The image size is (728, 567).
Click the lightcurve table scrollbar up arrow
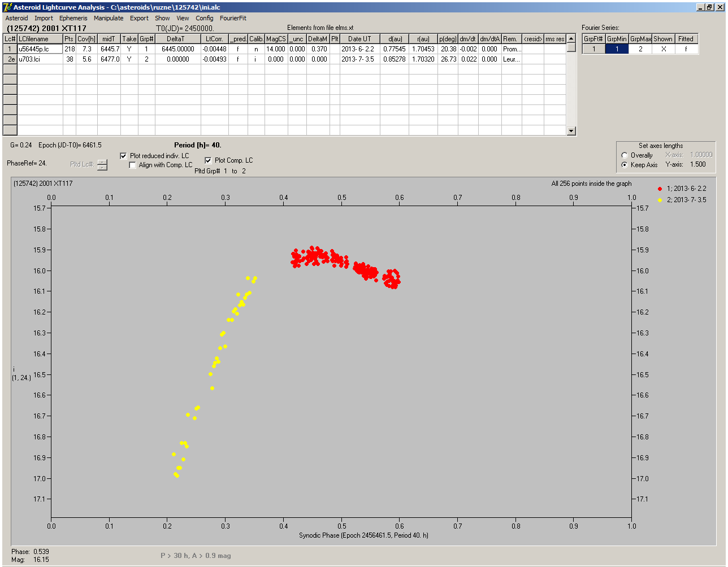pos(571,38)
